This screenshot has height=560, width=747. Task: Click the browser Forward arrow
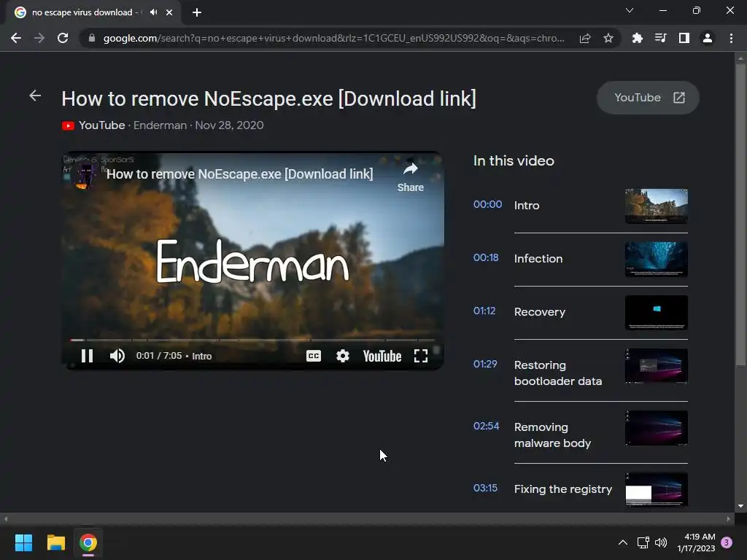point(39,38)
